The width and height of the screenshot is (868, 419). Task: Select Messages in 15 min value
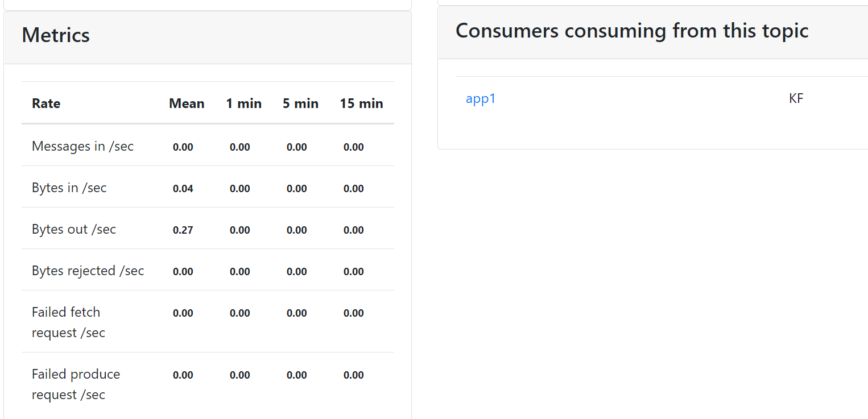(x=354, y=147)
